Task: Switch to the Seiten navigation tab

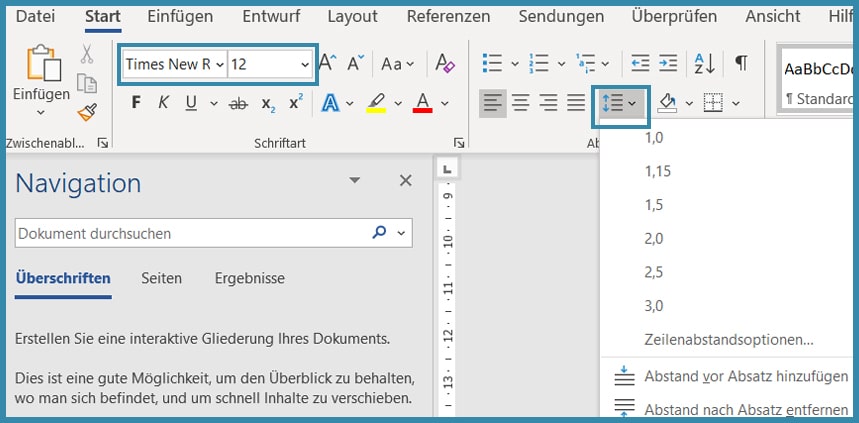Action: (x=161, y=279)
